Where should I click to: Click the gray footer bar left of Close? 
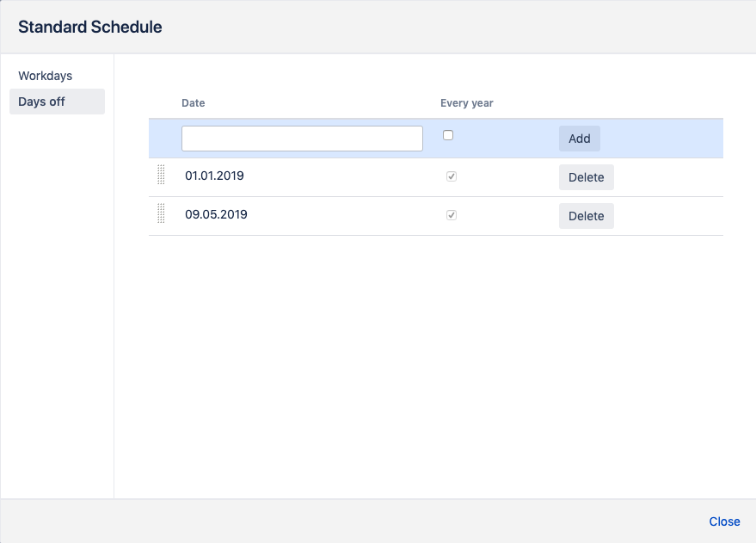point(344,521)
